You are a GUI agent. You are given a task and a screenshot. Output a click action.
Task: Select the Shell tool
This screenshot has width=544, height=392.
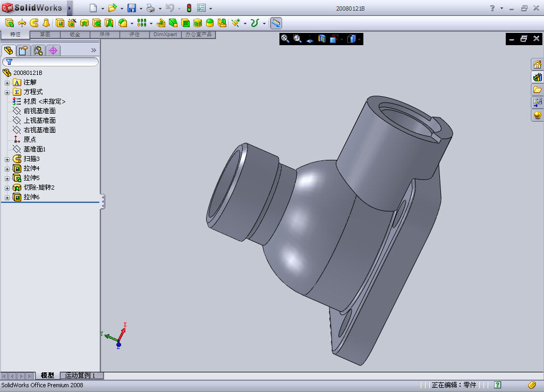pyautogui.click(x=185, y=23)
